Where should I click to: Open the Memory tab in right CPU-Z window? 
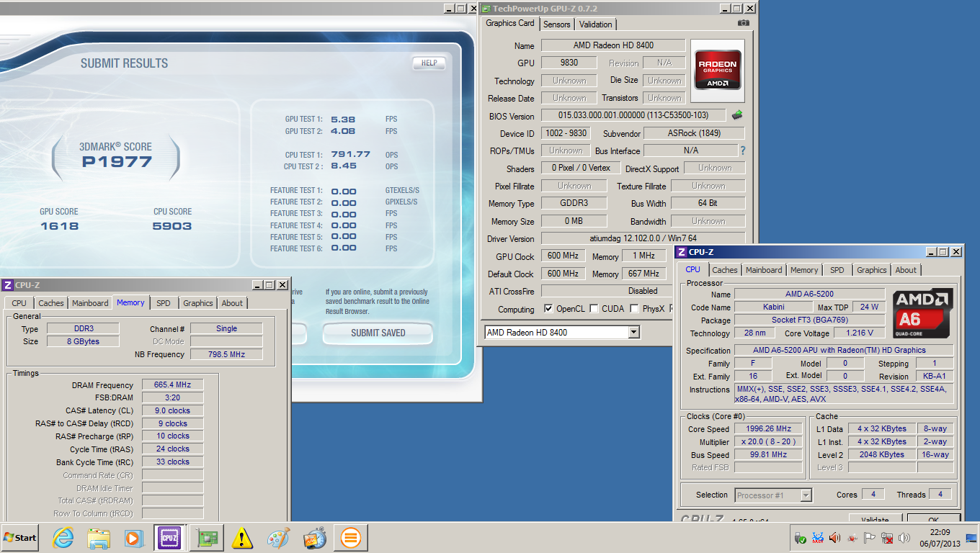pyautogui.click(x=804, y=270)
